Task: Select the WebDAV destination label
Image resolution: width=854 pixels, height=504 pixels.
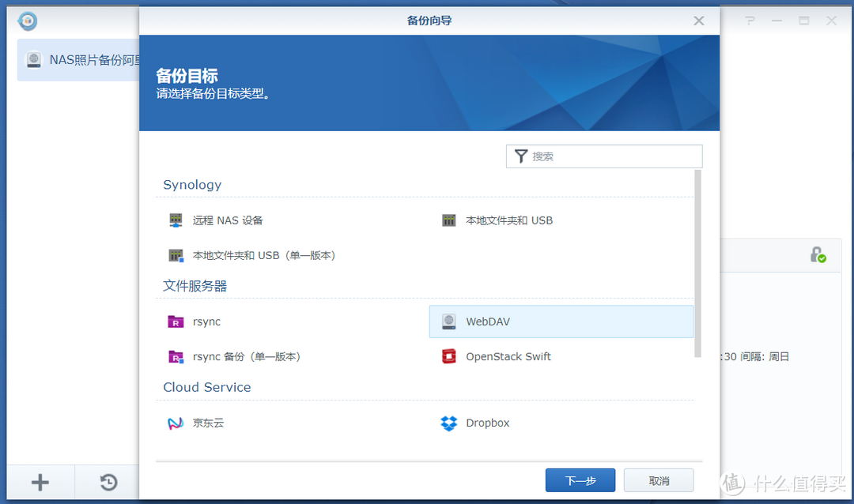Action: tap(488, 322)
